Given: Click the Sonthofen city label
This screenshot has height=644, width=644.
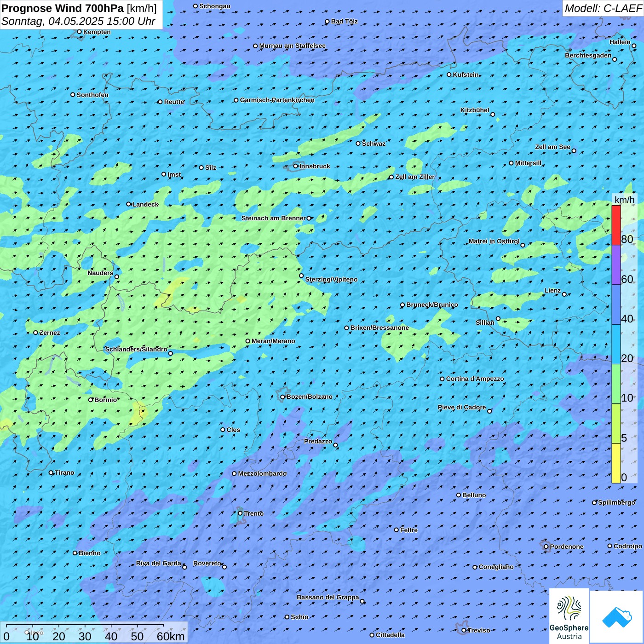Looking at the screenshot, I should (x=92, y=95).
